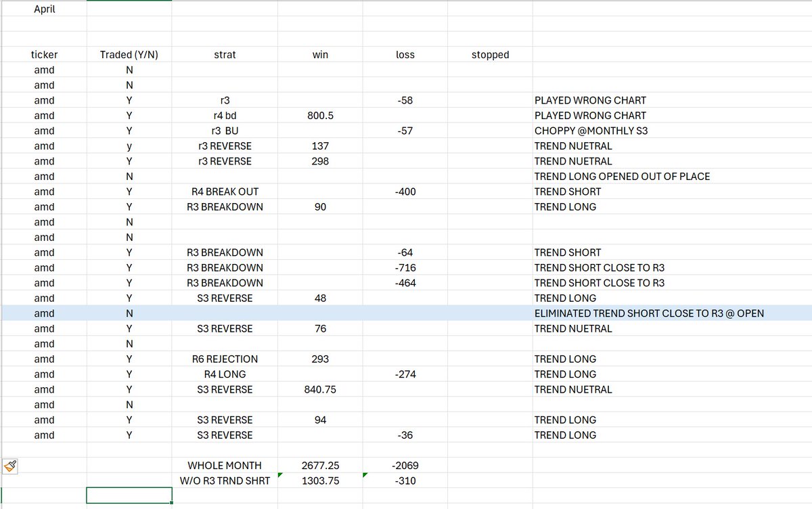This screenshot has width=812, height=509.
Task: Click the "R6 REJECTION" strategy cell
Action: tap(225, 359)
